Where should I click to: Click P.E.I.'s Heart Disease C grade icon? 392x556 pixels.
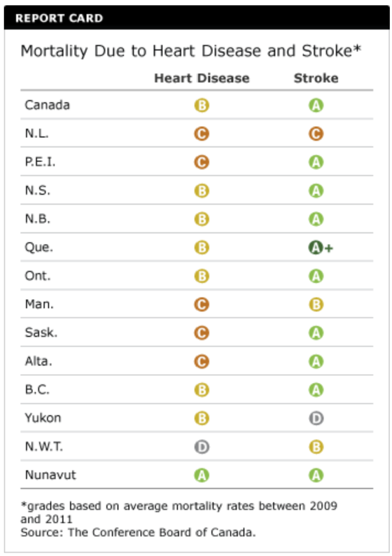point(201,162)
